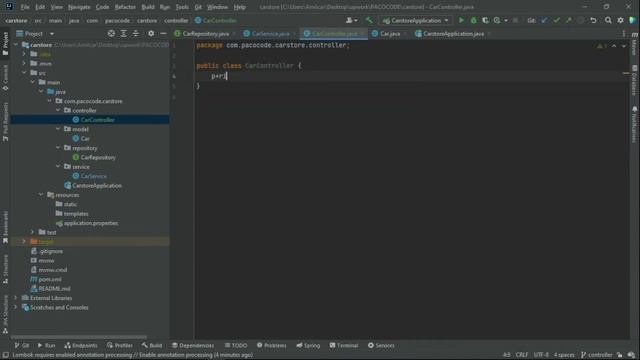Open the Spring tool window
Screen dimensions: 640x360
click(308, 345)
